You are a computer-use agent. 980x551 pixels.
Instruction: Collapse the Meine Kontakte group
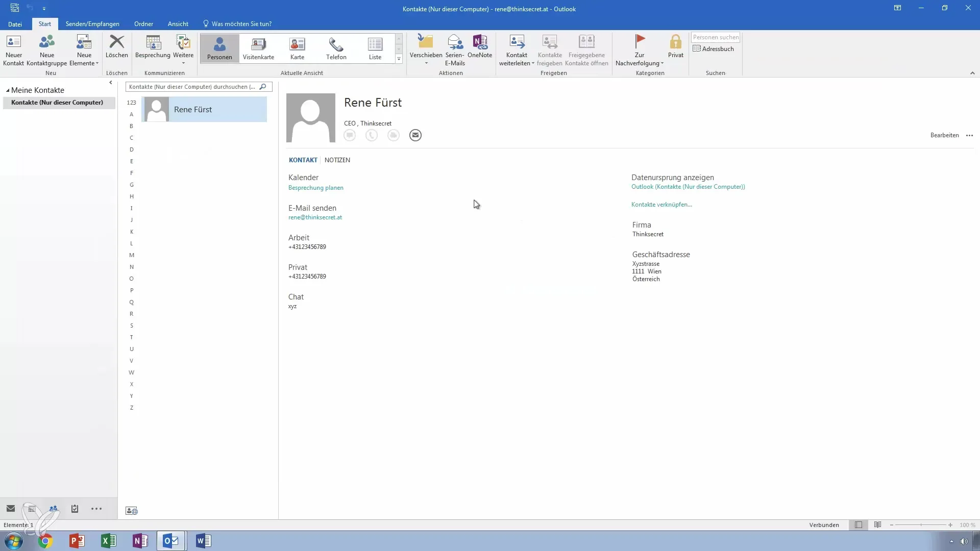coord(8,90)
